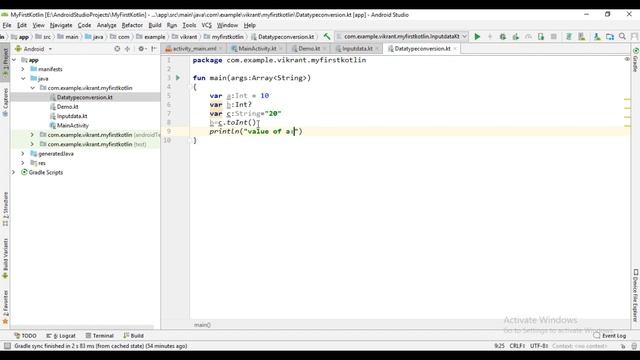Screen dimensions: 640x360
Task: Open the Navigate menu
Action: point(61,25)
